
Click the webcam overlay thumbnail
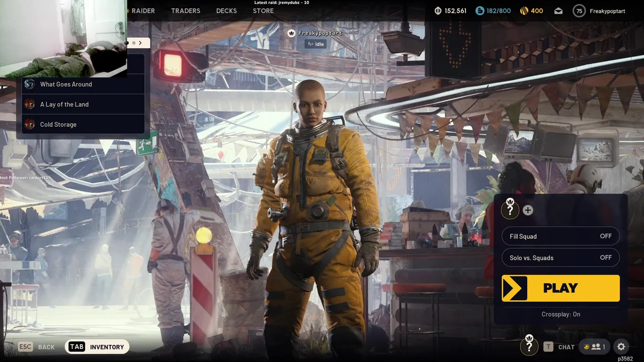click(x=63, y=38)
